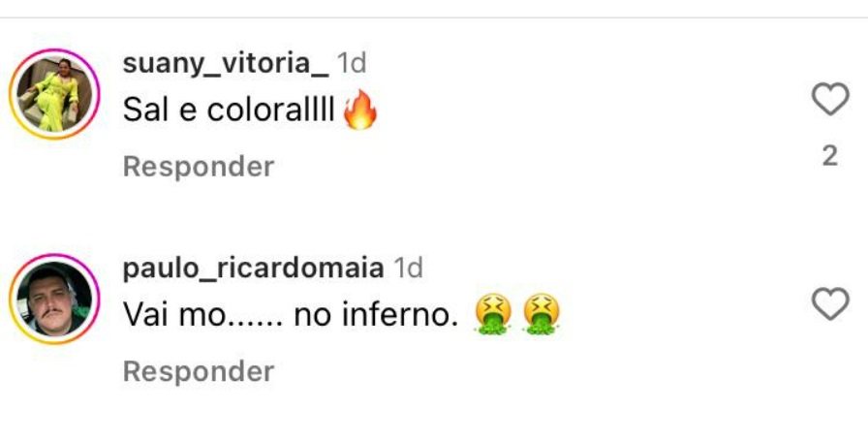This screenshot has width=868, height=442.
Task: Like the comment by suany_vitoria_
Action: point(830,99)
